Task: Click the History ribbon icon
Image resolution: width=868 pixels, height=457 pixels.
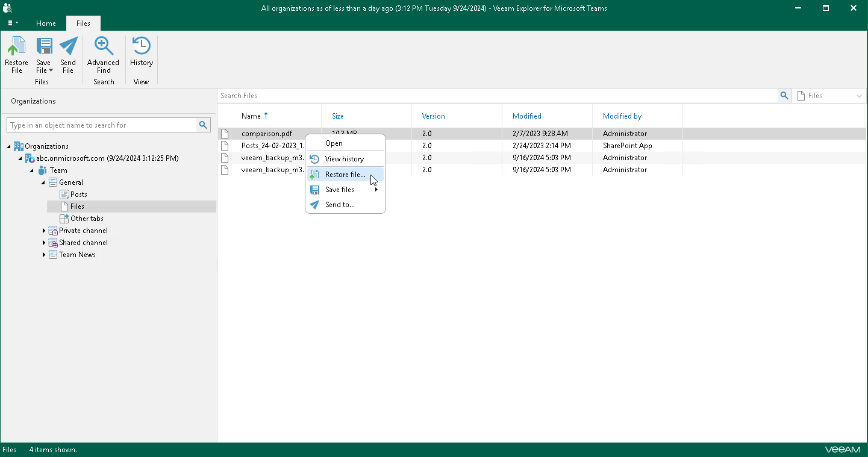Action: click(142, 54)
